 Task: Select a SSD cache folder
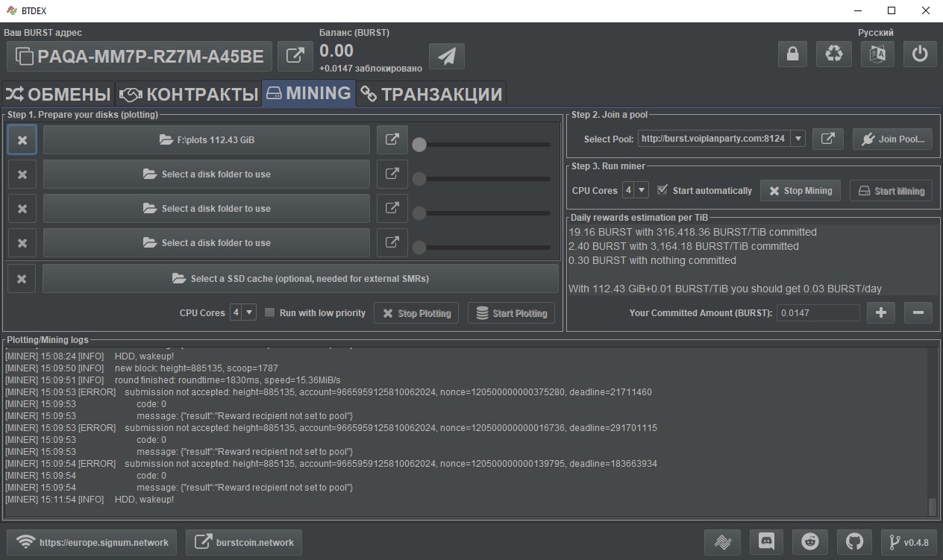click(301, 278)
